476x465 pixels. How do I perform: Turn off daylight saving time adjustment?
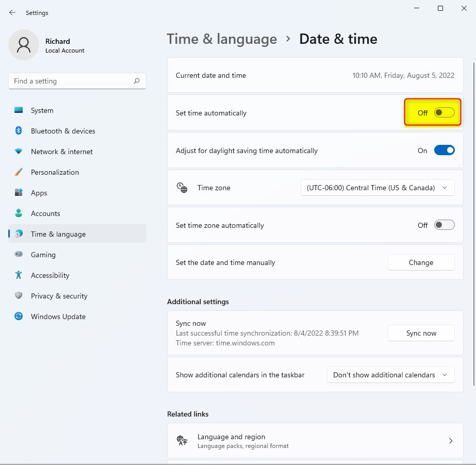tap(444, 150)
